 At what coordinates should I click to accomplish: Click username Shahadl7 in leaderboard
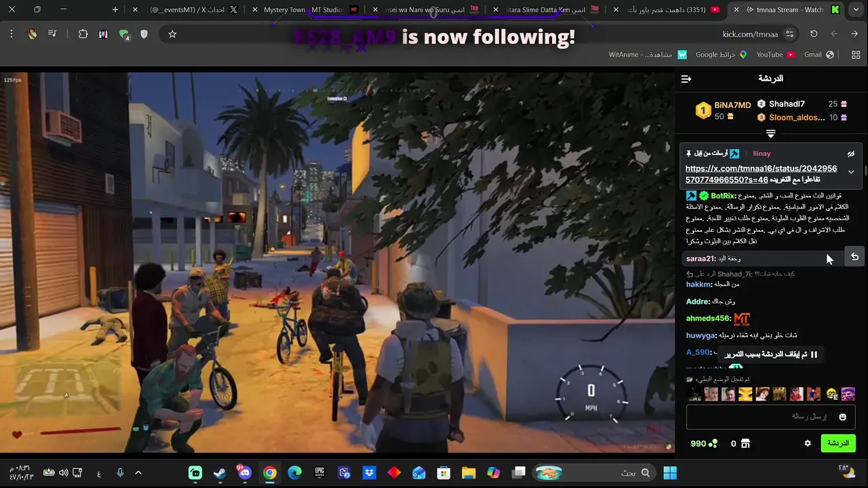coord(787,104)
